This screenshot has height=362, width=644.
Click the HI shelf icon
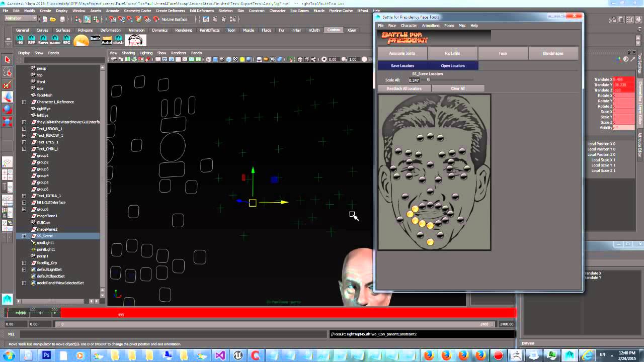20,40
